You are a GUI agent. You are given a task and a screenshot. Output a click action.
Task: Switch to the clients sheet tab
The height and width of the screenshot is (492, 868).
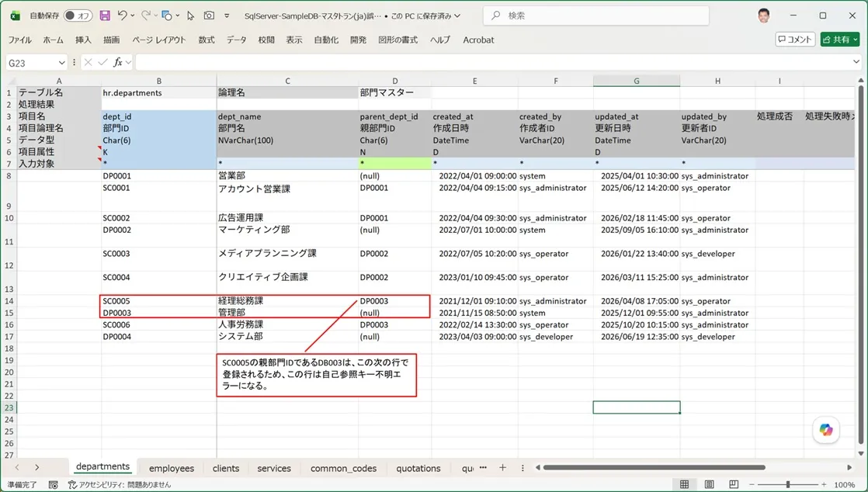[x=226, y=468]
